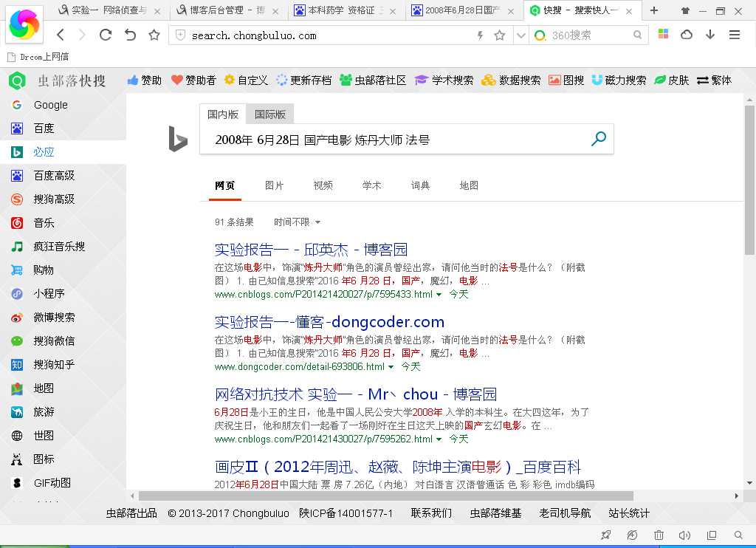Click the 虫部落快搜 logo
756x548 pixels.
(x=57, y=81)
